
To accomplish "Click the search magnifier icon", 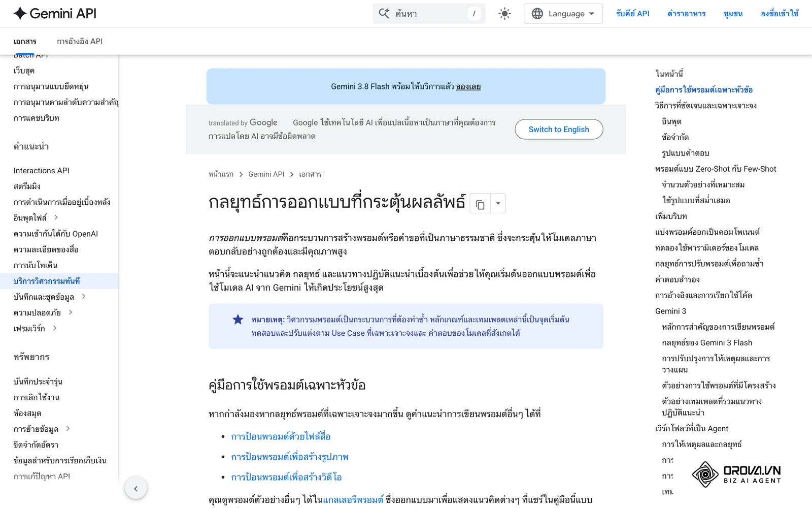I will (x=384, y=14).
